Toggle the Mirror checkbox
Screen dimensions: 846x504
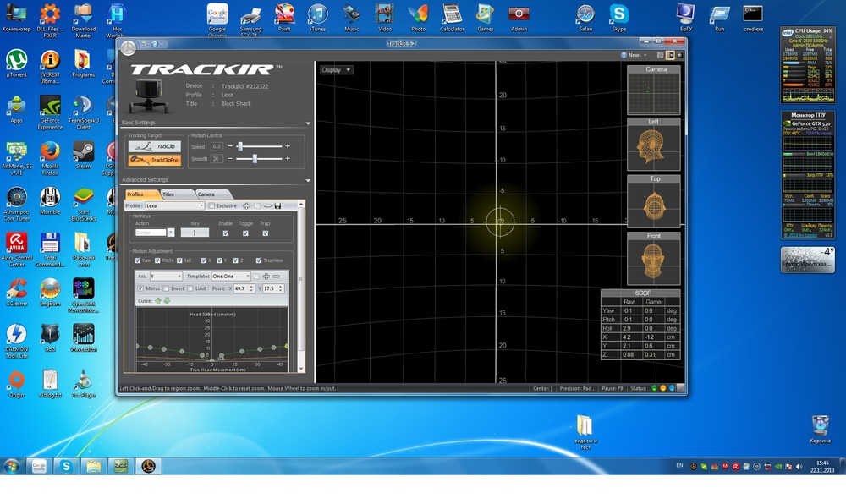(140, 288)
